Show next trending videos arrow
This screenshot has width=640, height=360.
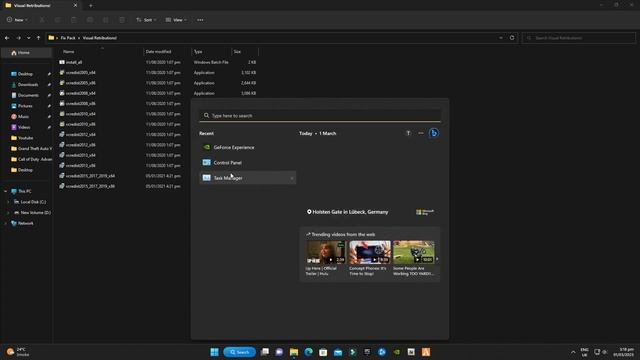point(437,258)
